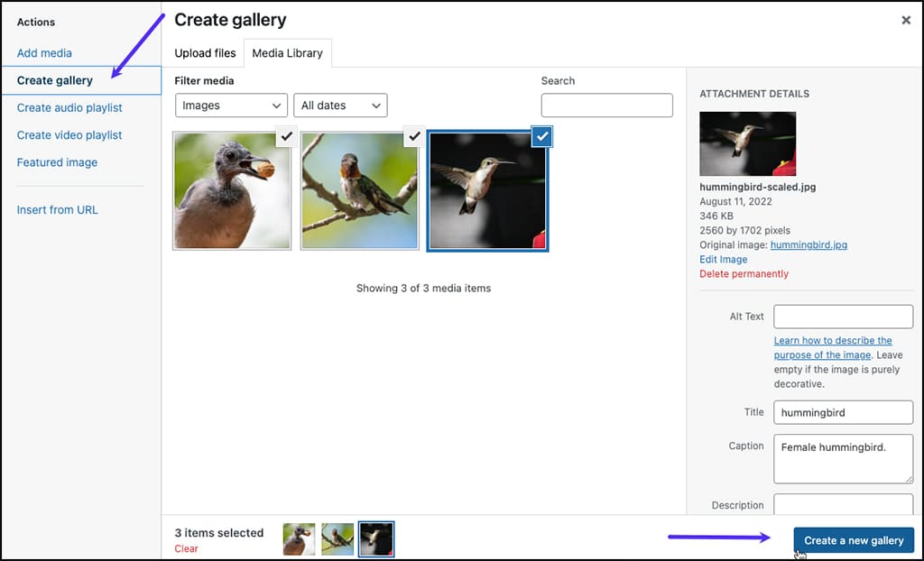Switch to the Upload files tab

coord(205,53)
